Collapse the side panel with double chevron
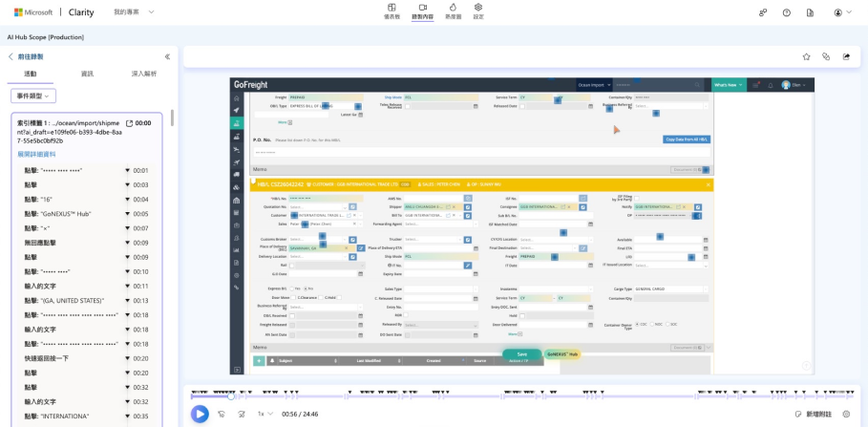The width and height of the screenshot is (868, 427). point(168,56)
